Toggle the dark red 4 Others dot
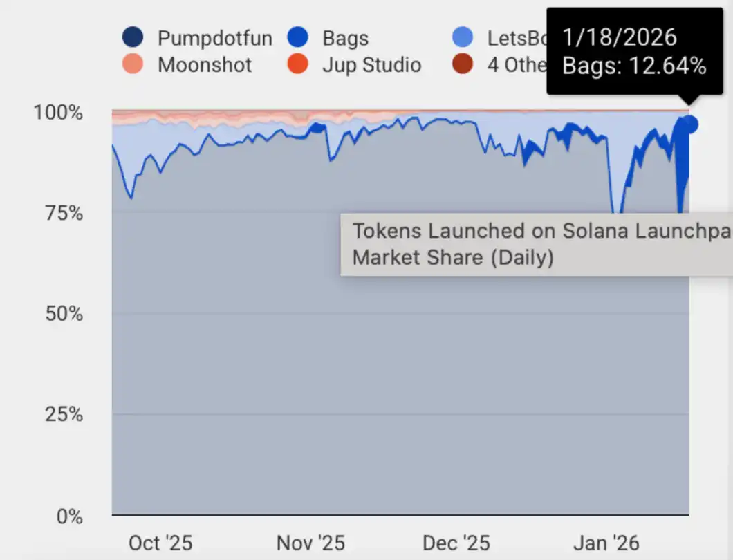Image resolution: width=733 pixels, height=560 pixels. [463, 65]
